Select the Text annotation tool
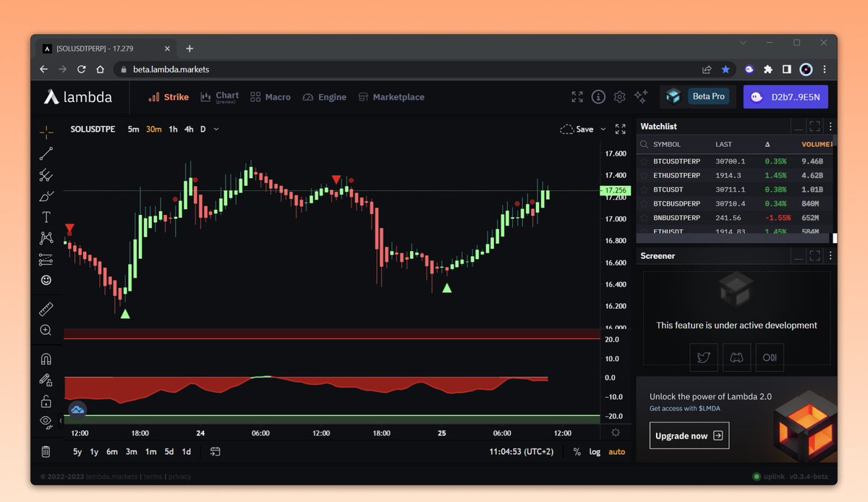The width and height of the screenshot is (868, 502). [x=46, y=217]
